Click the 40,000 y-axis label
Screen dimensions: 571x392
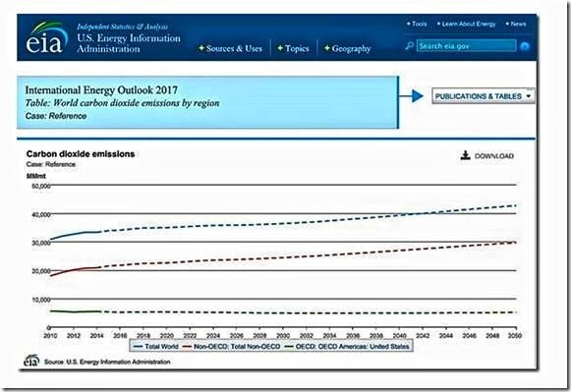(x=41, y=215)
